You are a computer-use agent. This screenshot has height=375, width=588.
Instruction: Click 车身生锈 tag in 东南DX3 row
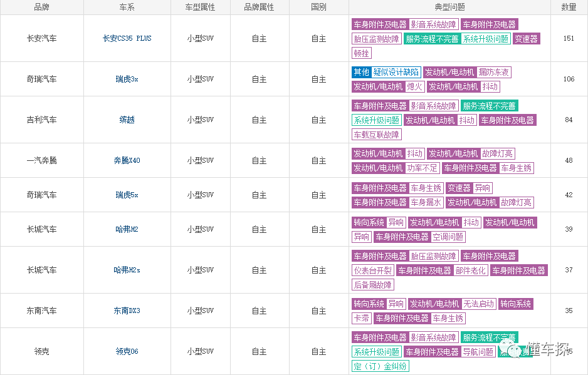[448, 319]
